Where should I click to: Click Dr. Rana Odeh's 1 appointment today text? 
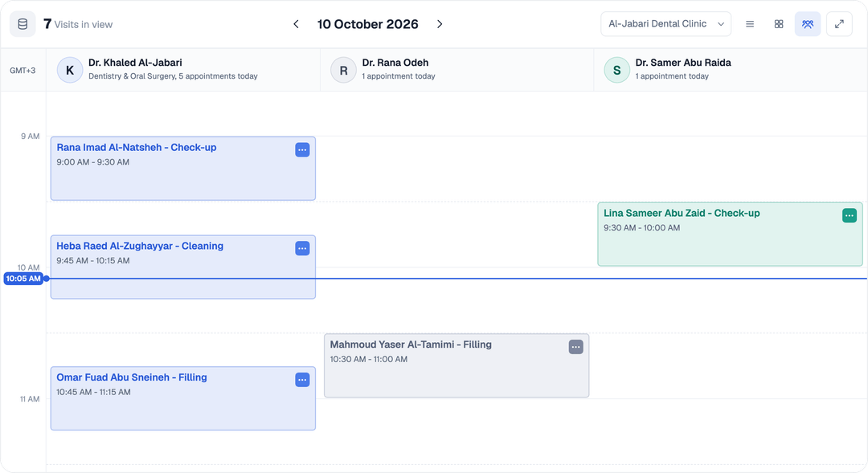coord(399,76)
